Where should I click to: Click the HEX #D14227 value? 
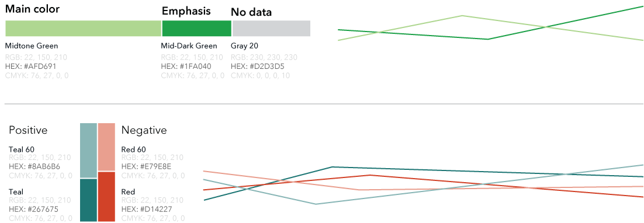(x=147, y=209)
